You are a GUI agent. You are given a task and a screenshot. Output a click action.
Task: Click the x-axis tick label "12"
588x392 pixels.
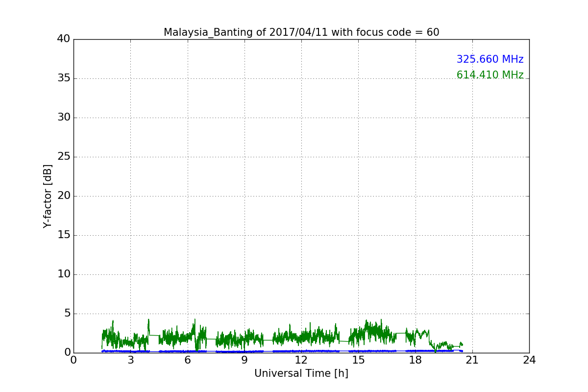[301, 360]
